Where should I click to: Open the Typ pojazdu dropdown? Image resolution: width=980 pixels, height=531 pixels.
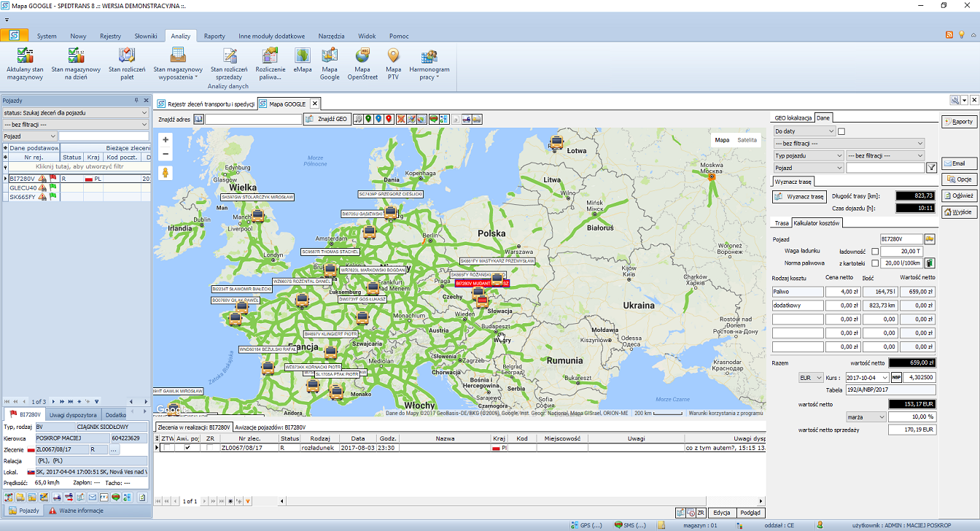809,155
